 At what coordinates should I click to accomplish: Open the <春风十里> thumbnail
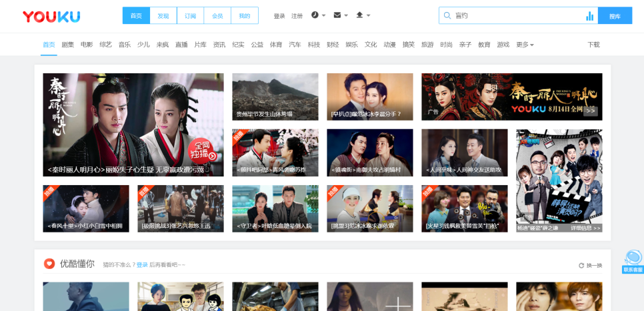86,208
